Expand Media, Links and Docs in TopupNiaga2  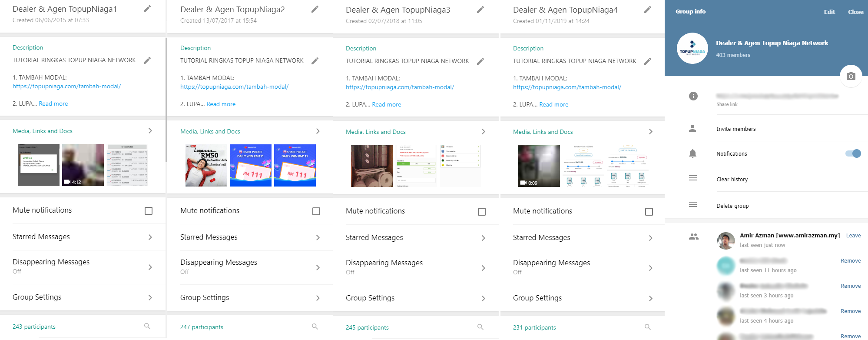coord(318,131)
